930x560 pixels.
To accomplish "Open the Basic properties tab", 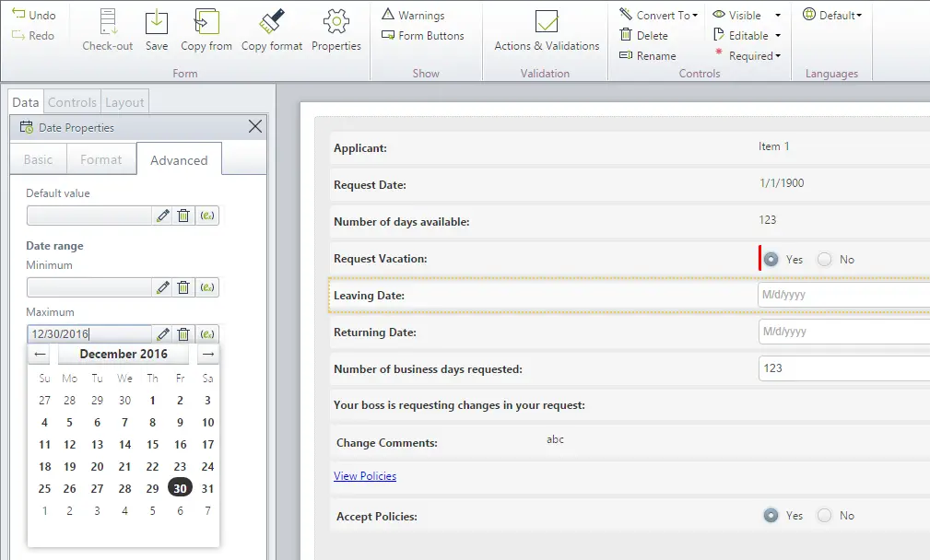I will click(x=39, y=159).
